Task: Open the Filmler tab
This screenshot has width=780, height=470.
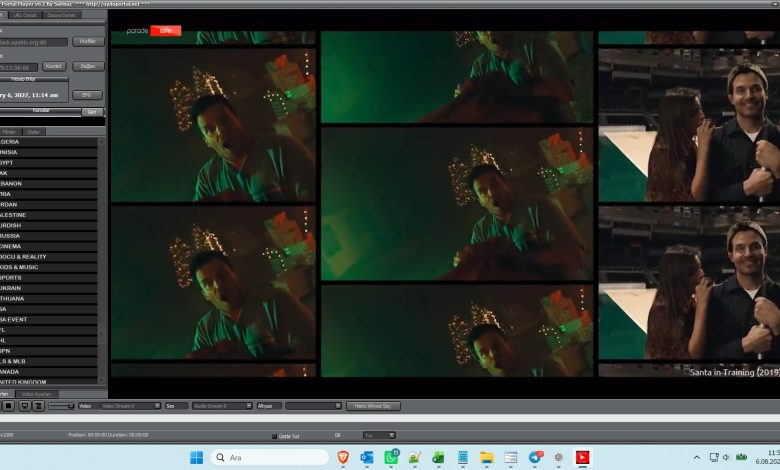Action: pos(9,132)
